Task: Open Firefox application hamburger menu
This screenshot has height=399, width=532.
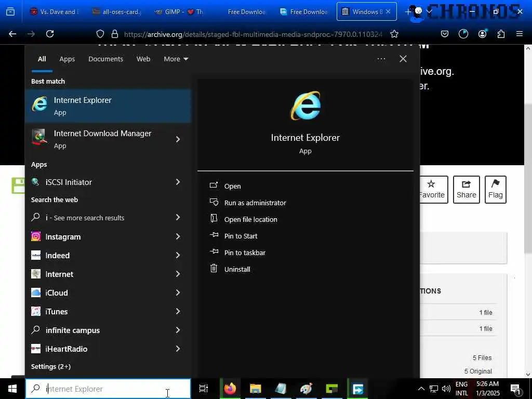Action: pos(520,34)
